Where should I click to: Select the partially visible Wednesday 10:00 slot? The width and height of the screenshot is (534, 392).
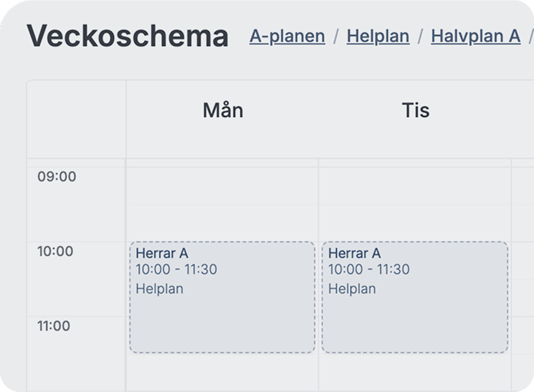tap(523, 260)
